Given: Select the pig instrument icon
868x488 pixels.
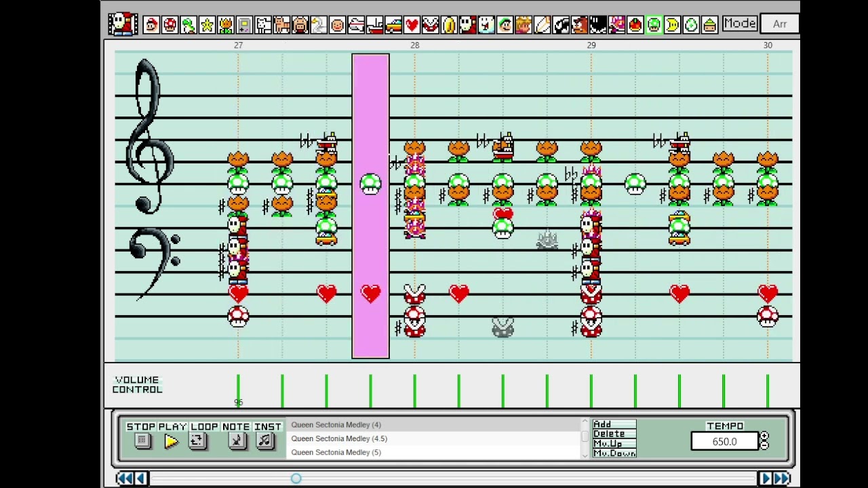Looking at the screenshot, I should tap(300, 24).
